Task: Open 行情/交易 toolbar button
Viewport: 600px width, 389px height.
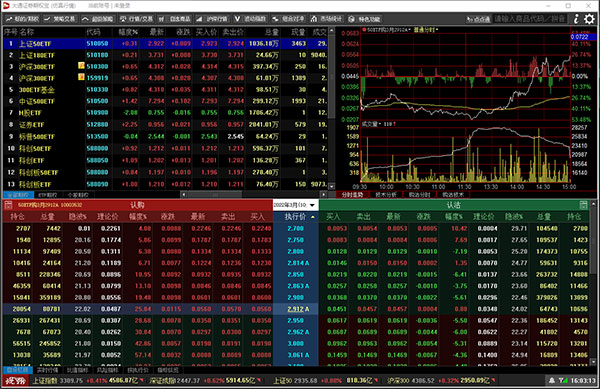Action: coord(137,19)
